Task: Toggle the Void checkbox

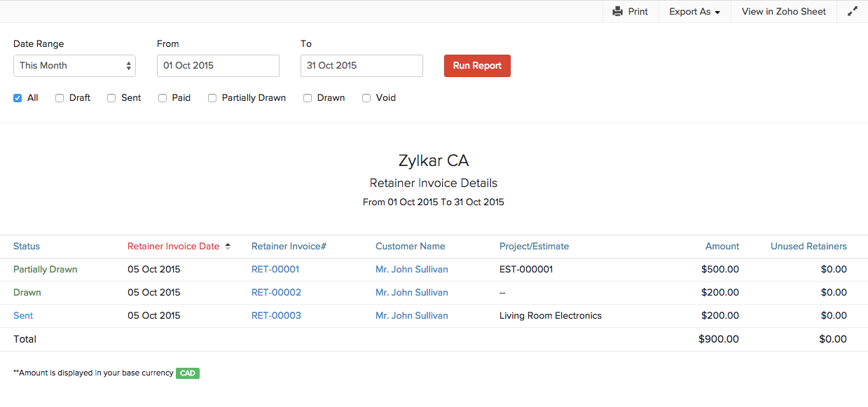Action: pyautogui.click(x=366, y=98)
